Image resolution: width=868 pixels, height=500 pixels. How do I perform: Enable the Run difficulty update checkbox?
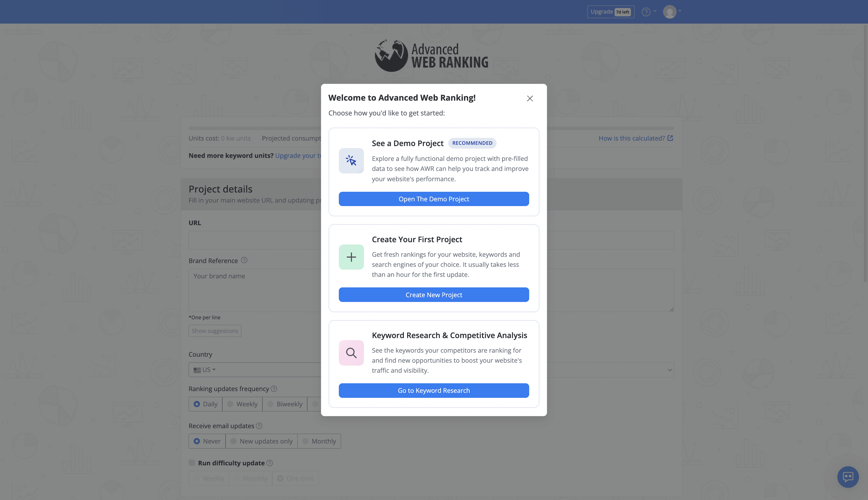192,463
